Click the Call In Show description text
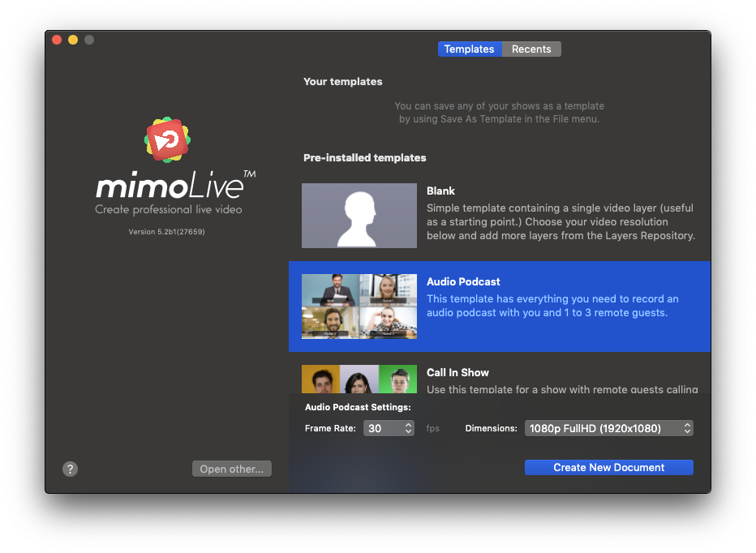 point(562,389)
